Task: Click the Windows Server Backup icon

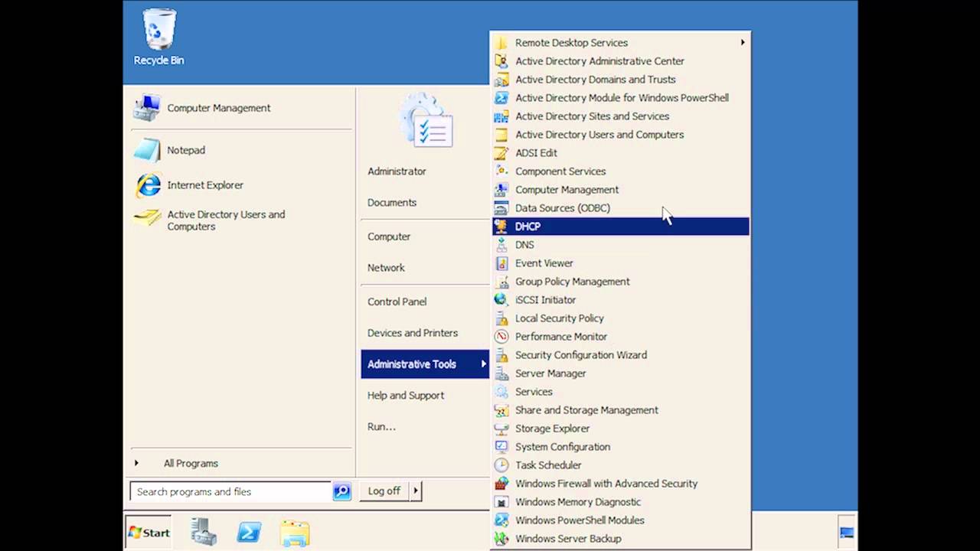Action: coord(501,539)
